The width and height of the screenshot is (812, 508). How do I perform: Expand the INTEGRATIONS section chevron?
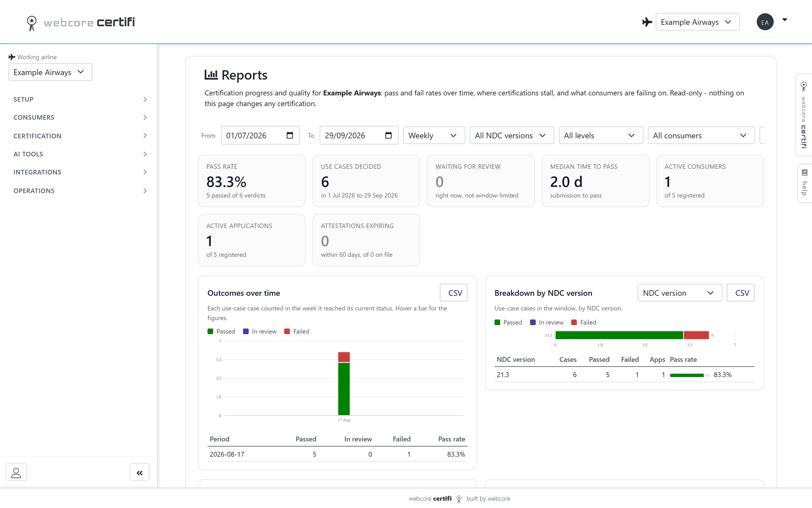(x=145, y=172)
